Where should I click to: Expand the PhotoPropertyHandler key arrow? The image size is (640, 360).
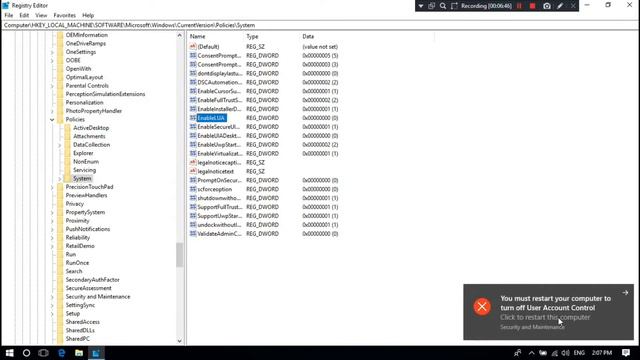pyautogui.click(x=52, y=111)
